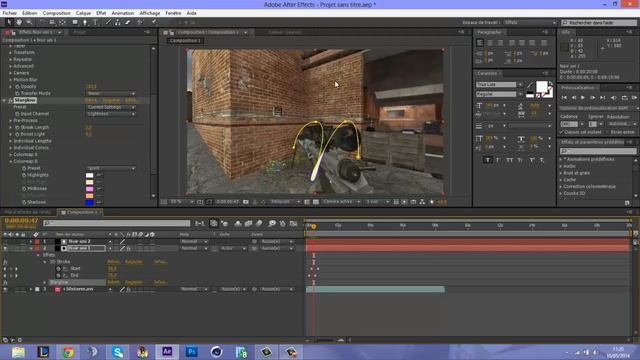Image resolution: width=640 pixels, height=360 pixels.
Task: Click the timeline layer search field
Action: (x=117, y=223)
